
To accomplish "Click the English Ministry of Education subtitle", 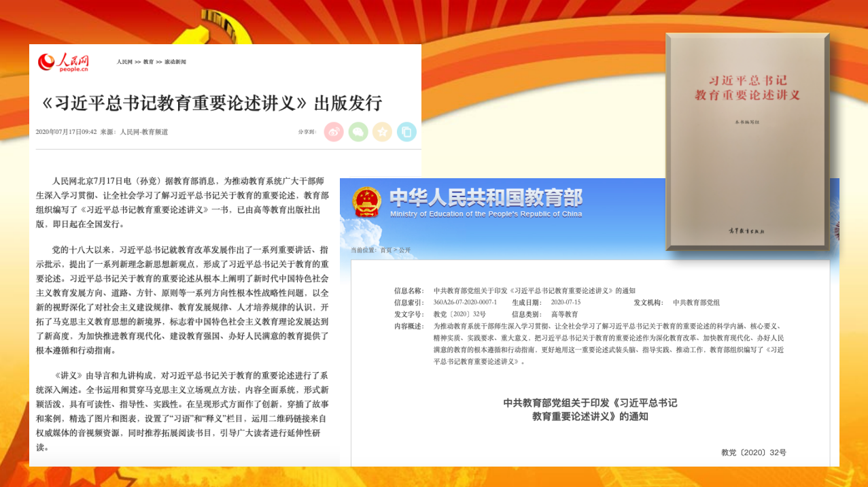I will (486, 214).
